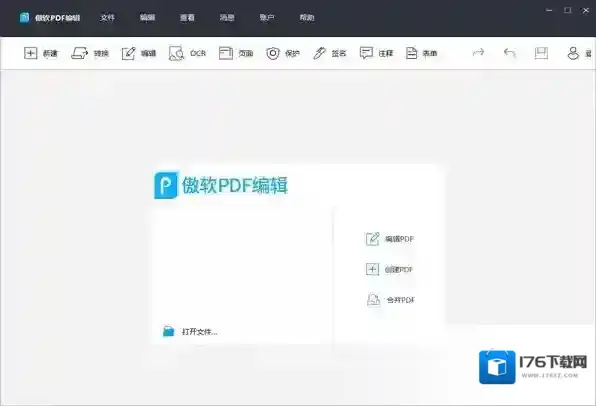Open the 帮助 menu

click(x=307, y=17)
